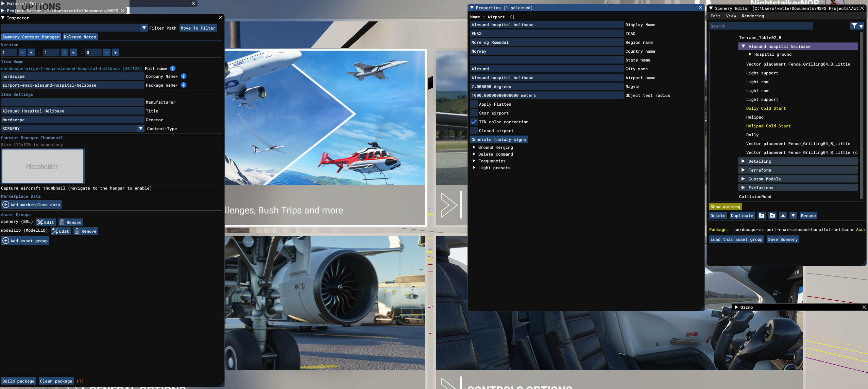The image size is (868, 389).
Task: Expand the Frequencies section
Action: (474, 161)
